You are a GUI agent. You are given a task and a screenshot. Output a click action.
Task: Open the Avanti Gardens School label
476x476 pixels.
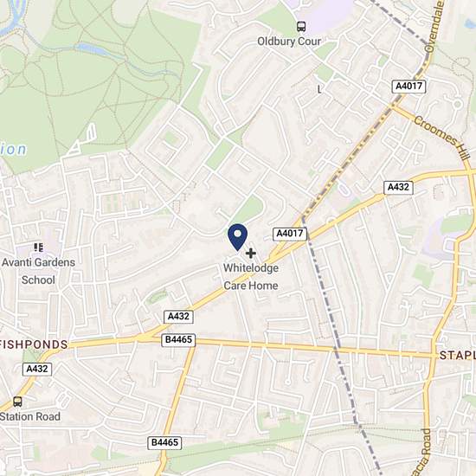[x=38, y=271]
